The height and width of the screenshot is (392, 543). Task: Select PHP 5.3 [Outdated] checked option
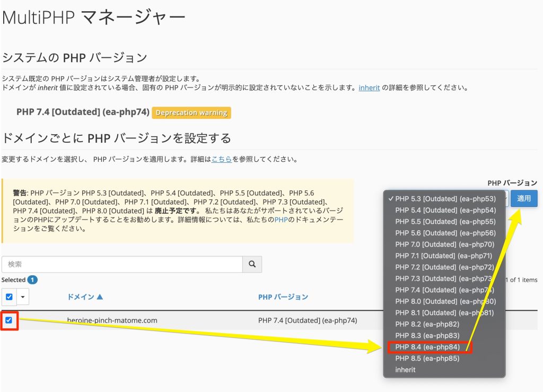[x=444, y=199]
